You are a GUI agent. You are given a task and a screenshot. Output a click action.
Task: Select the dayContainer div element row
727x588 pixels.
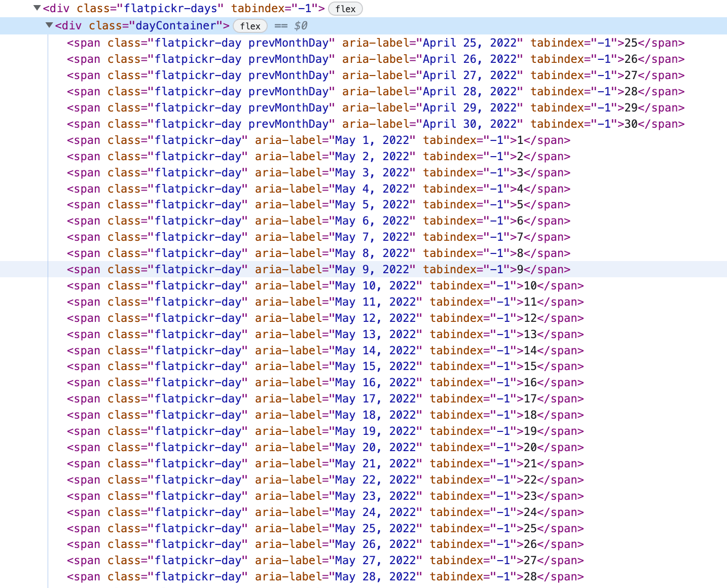(363, 26)
